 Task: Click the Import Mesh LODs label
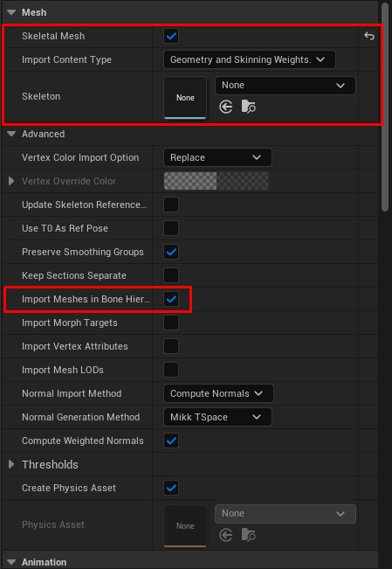(63, 370)
